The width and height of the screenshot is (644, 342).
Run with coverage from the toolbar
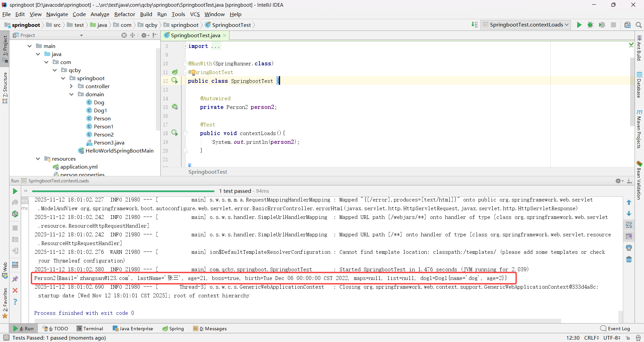point(602,25)
